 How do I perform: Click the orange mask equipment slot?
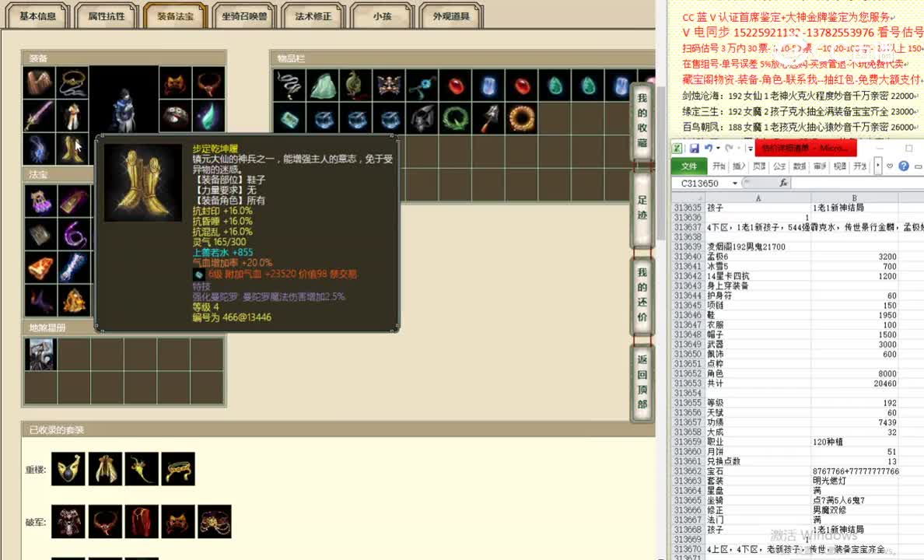point(175,82)
